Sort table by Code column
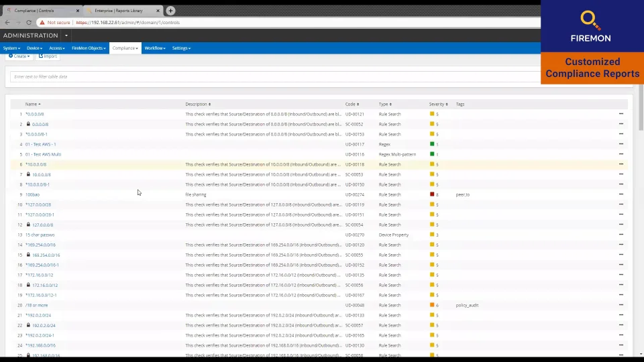The image size is (644, 362). coord(352,105)
